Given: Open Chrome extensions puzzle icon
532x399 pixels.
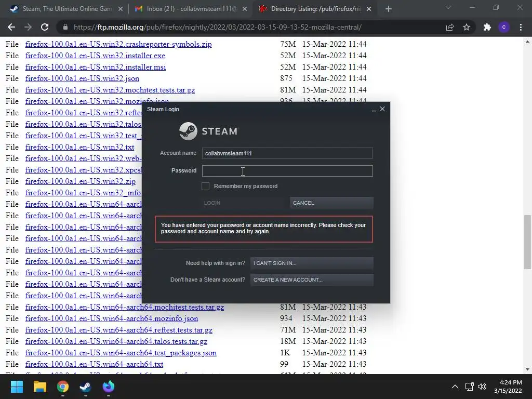Looking at the screenshot, I should (x=487, y=27).
